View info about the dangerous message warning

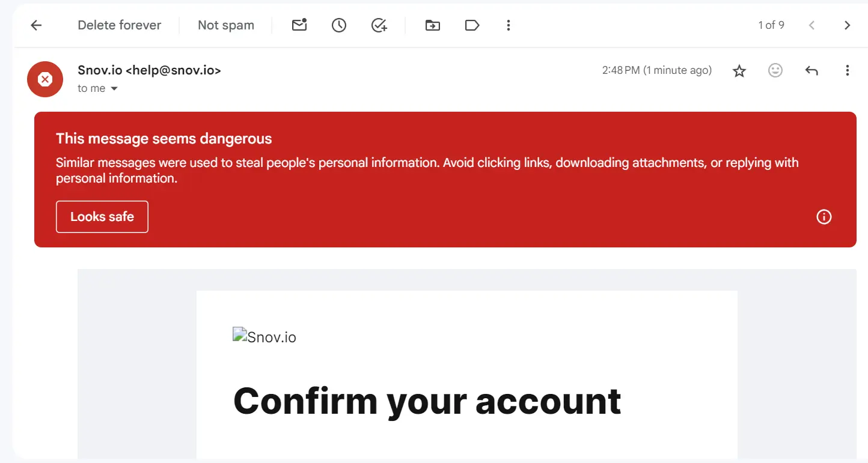[x=824, y=217]
